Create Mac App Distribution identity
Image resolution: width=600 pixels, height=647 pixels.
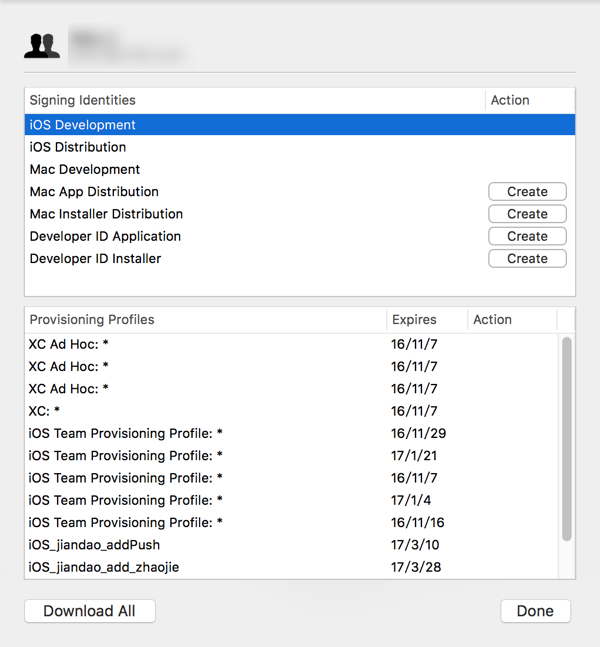pos(527,192)
